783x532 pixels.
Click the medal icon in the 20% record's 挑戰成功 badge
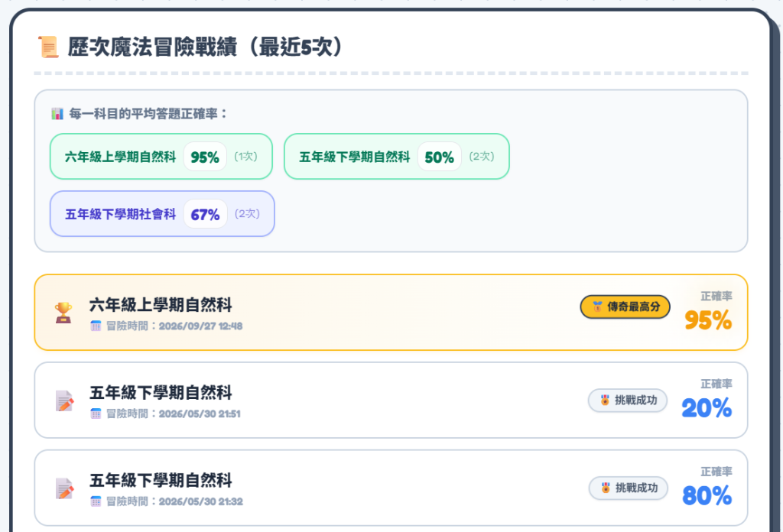tap(605, 401)
